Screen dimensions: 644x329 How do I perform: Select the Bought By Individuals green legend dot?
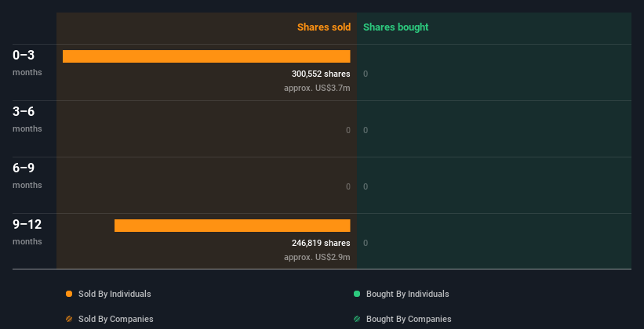point(357,294)
